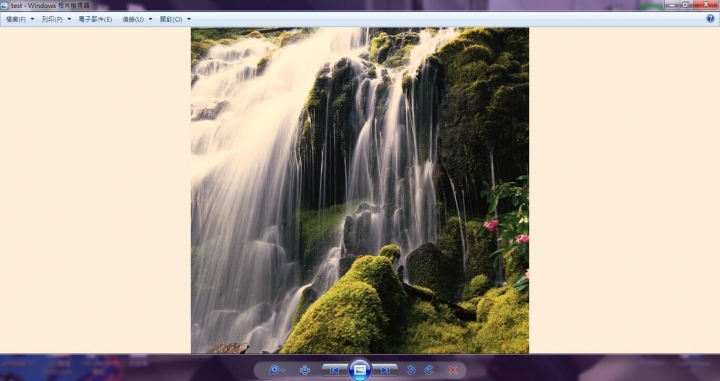Fit image to actual size icon
The height and width of the screenshot is (381, 720).
304,370
